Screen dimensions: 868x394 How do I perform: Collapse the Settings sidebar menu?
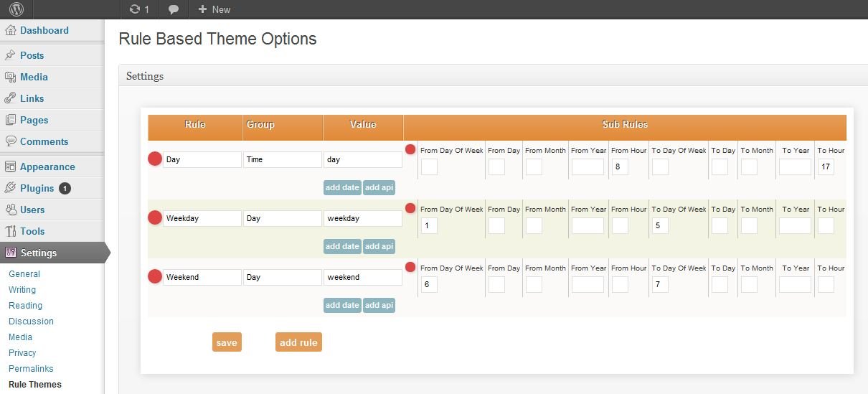pos(39,253)
